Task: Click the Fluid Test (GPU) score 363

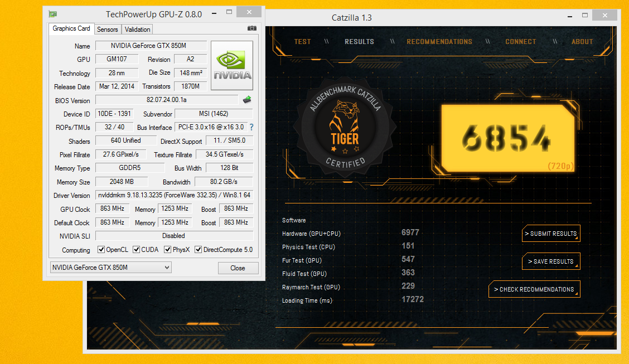Action: click(408, 273)
